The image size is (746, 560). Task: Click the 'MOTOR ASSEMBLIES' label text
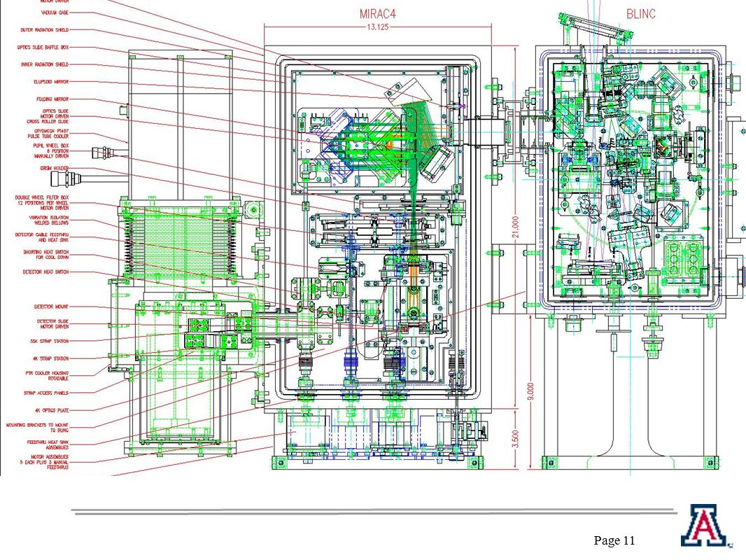(x=50, y=457)
